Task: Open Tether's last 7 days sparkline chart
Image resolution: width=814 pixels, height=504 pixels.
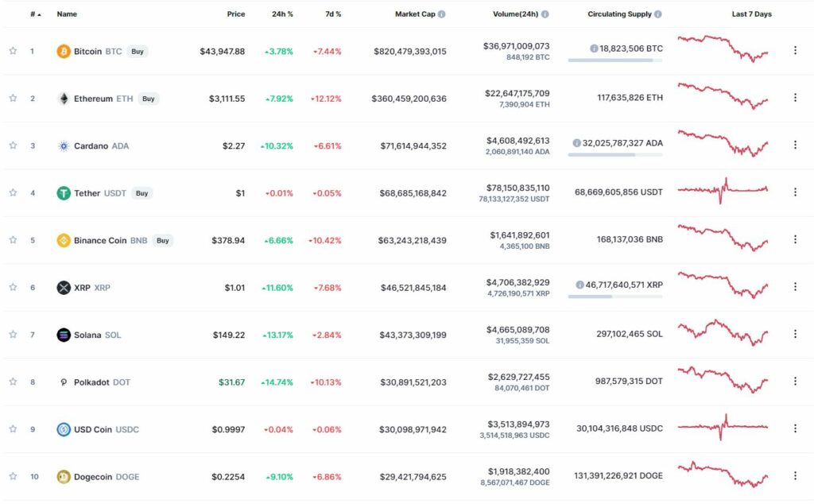Action: click(723, 191)
